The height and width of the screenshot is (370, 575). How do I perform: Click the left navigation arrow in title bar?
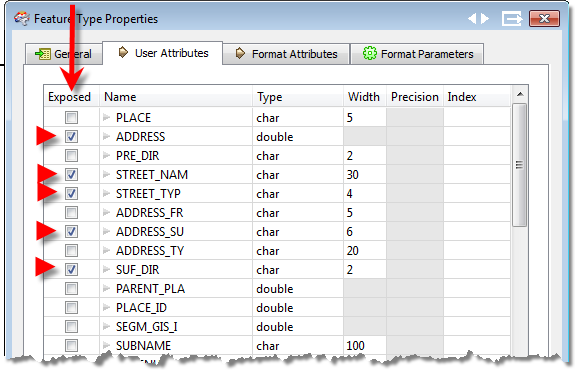click(472, 18)
